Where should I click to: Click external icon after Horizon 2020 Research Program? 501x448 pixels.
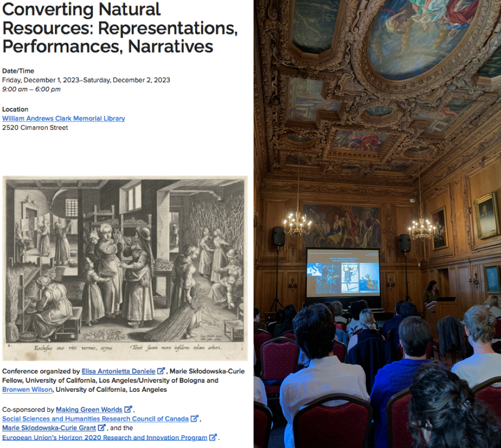click(x=212, y=437)
